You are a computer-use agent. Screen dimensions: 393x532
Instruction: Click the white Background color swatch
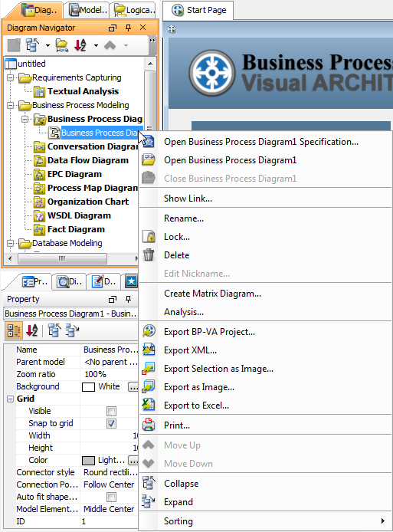88,387
